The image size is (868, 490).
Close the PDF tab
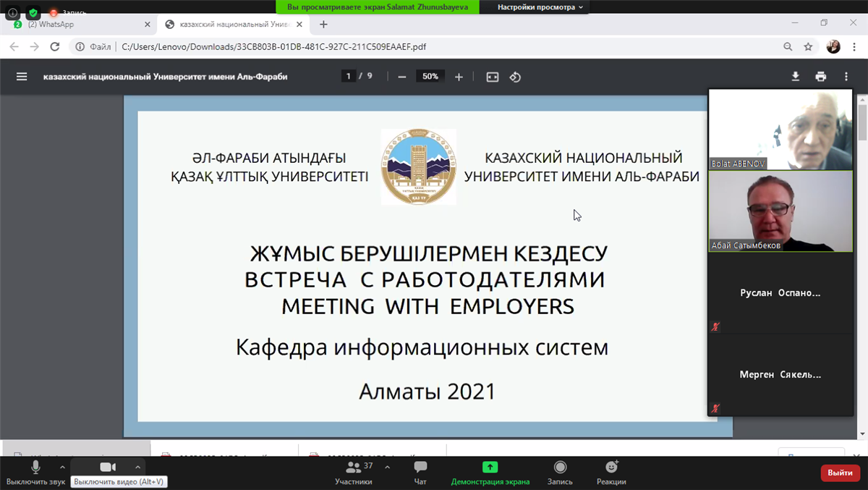(x=301, y=24)
